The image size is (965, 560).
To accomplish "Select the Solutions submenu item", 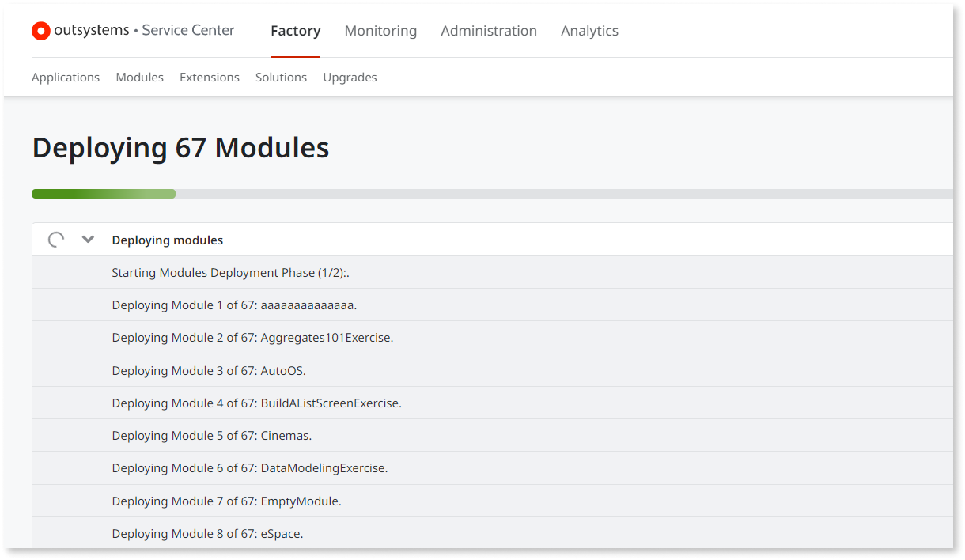I will [281, 78].
